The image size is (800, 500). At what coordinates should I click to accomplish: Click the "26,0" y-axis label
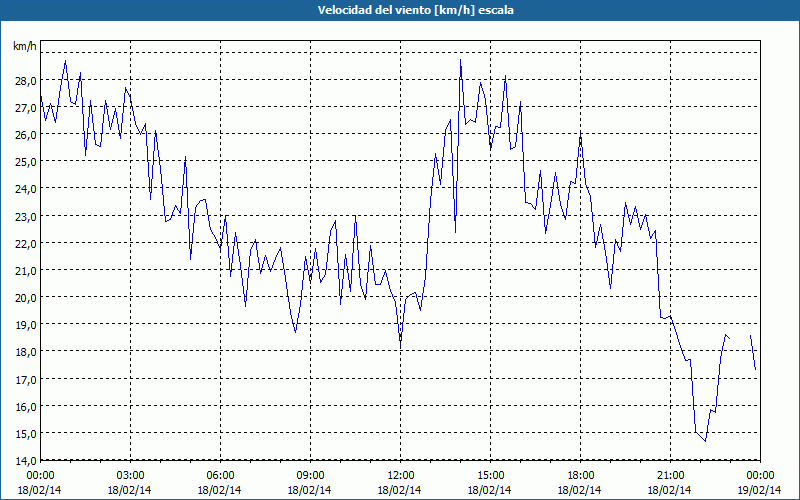click(x=27, y=134)
